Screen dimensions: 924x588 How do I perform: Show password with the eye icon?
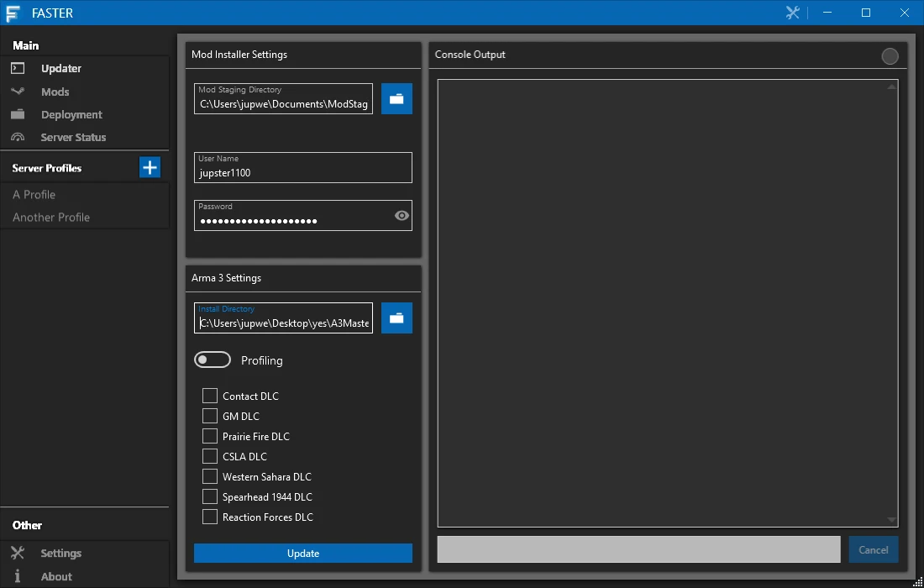pos(402,216)
